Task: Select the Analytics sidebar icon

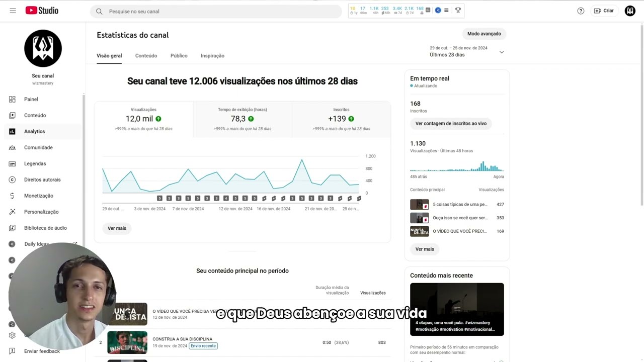Action: coord(12,131)
